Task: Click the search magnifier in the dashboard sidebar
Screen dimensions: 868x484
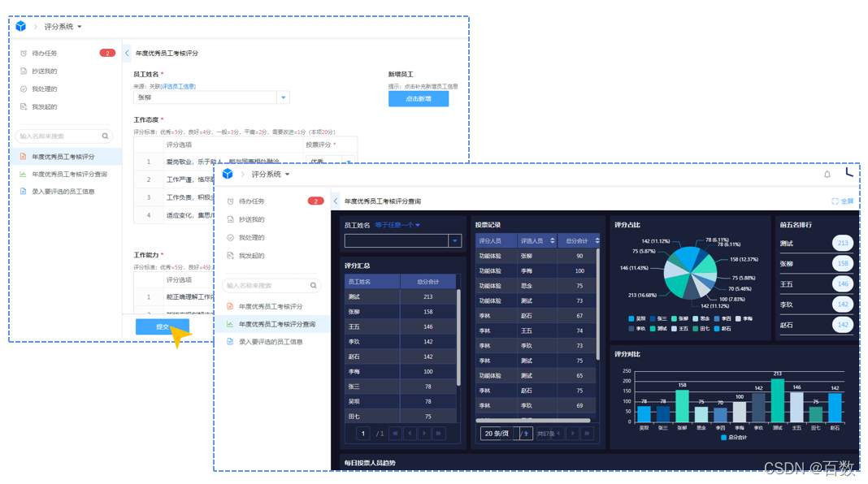Action: click(314, 285)
